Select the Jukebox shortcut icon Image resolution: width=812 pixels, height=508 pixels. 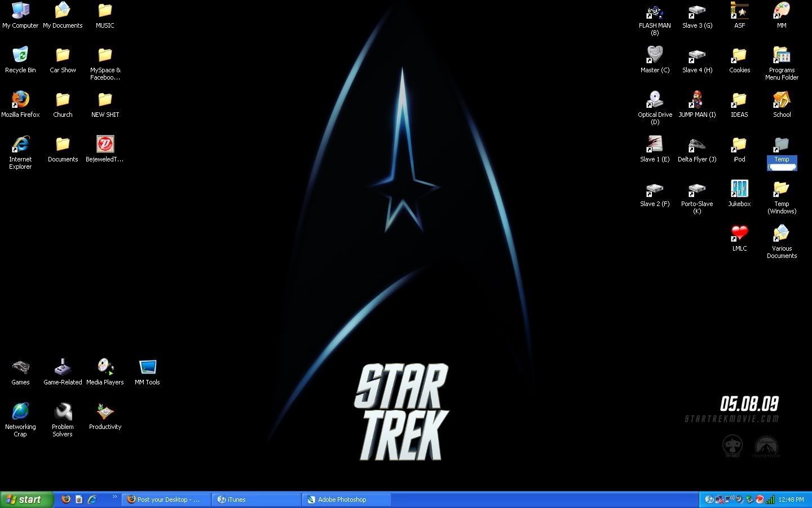(739, 194)
